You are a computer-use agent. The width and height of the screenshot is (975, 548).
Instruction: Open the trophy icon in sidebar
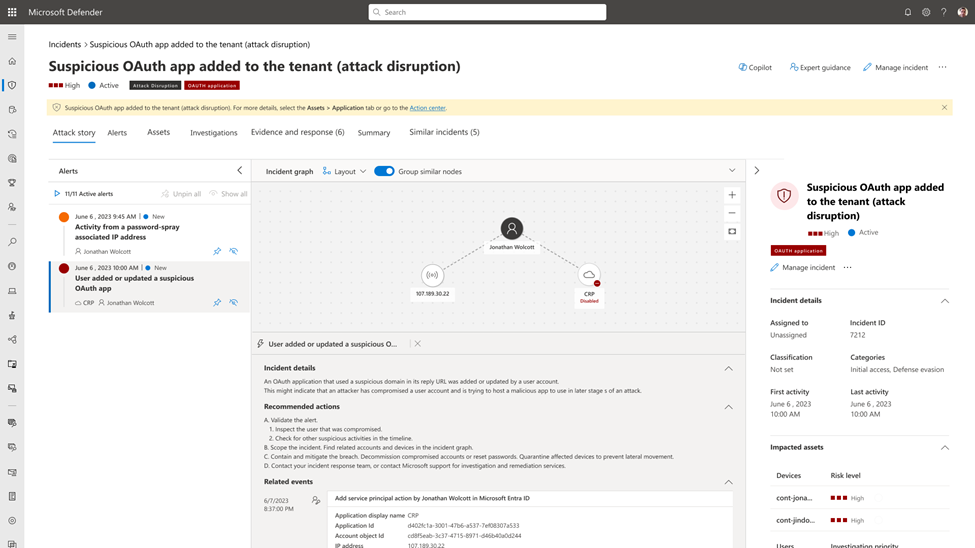tap(12, 183)
